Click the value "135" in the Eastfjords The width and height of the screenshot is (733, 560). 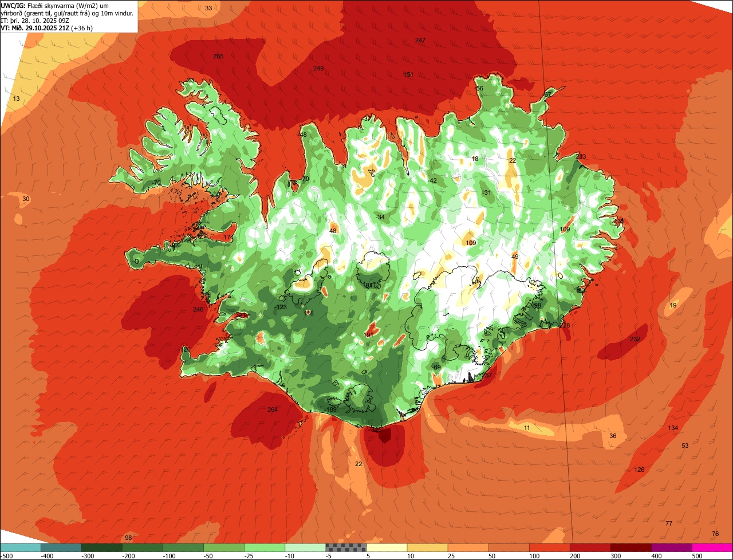[619, 221]
